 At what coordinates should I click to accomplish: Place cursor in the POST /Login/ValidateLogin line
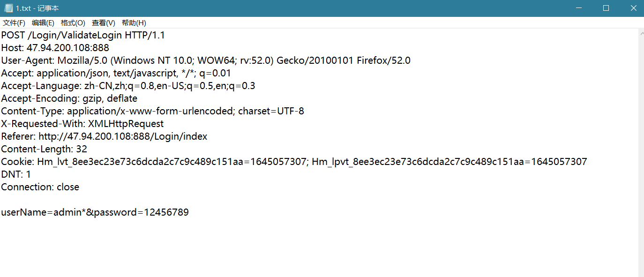pyautogui.click(x=83, y=35)
